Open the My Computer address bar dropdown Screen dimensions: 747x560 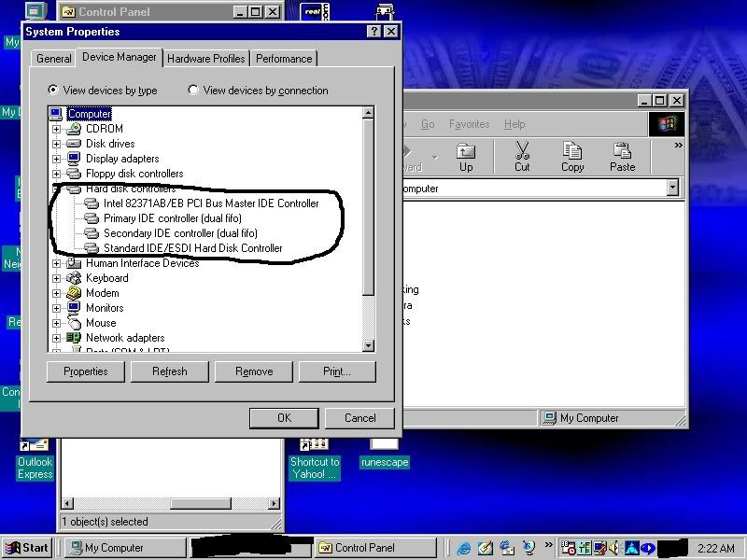click(672, 188)
